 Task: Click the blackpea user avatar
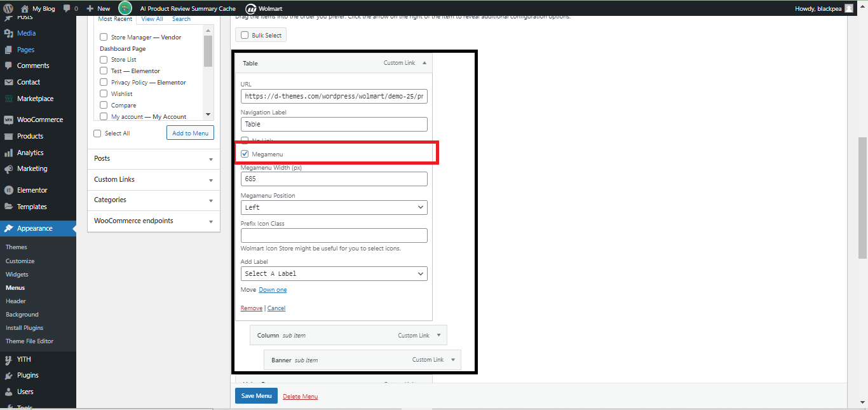[x=849, y=8]
